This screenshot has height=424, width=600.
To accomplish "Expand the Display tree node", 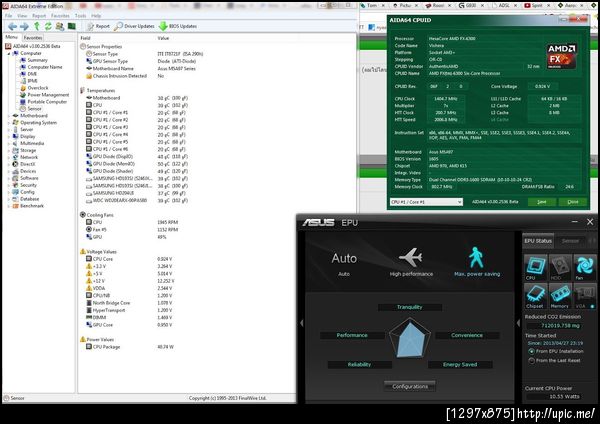I will tap(9, 137).
